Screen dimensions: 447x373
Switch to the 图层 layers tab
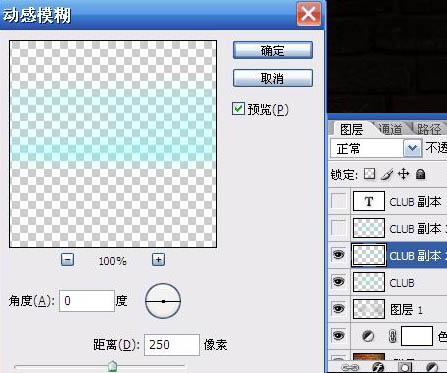[351, 129]
